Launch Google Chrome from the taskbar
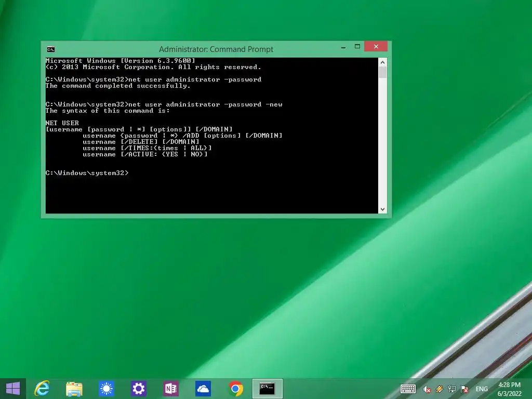532x399 pixels. pos(235,389)
